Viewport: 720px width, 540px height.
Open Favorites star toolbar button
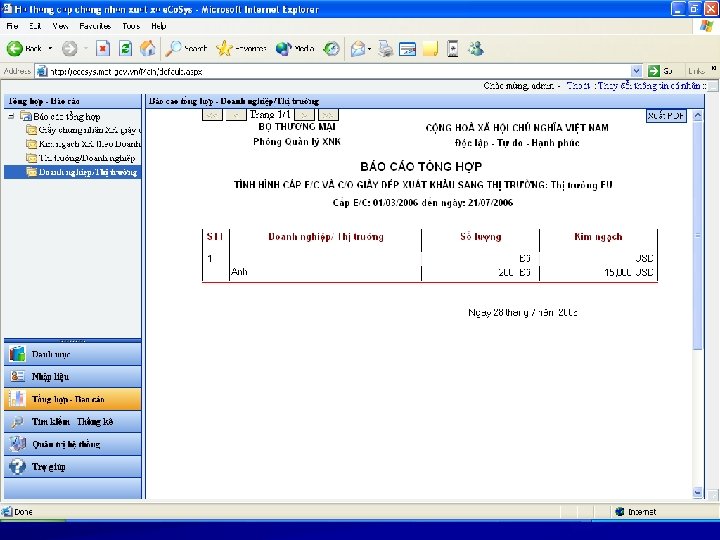click(241, 48)
